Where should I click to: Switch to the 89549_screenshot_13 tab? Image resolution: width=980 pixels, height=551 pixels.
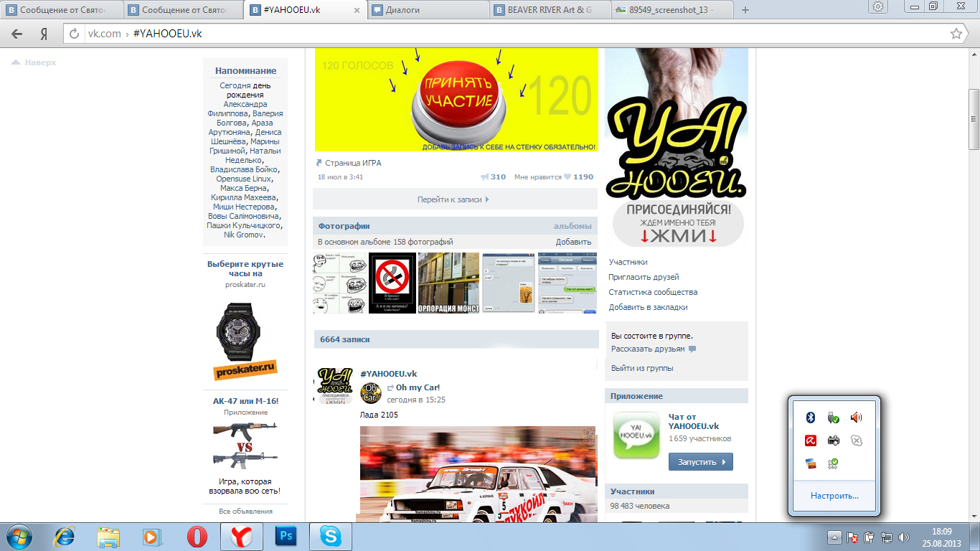point(673,10)
